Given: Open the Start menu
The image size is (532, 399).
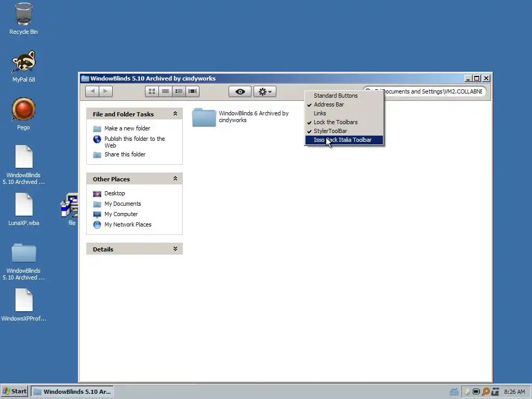Looking at the screenshot, I should point(14,391).
